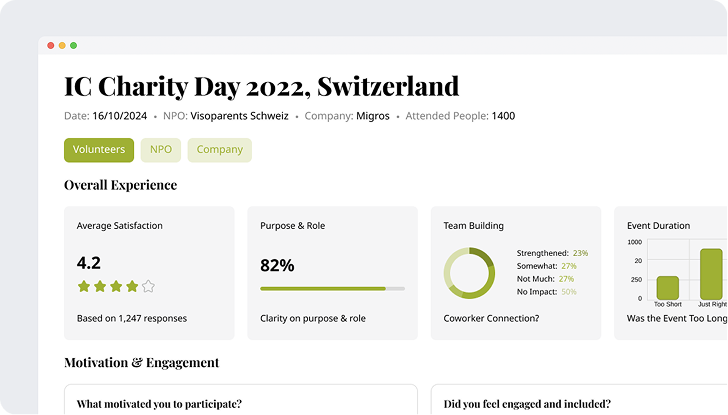Click the Just Right bar
The width and height of the screenshot is (728, 415).
tap(711, 273)
